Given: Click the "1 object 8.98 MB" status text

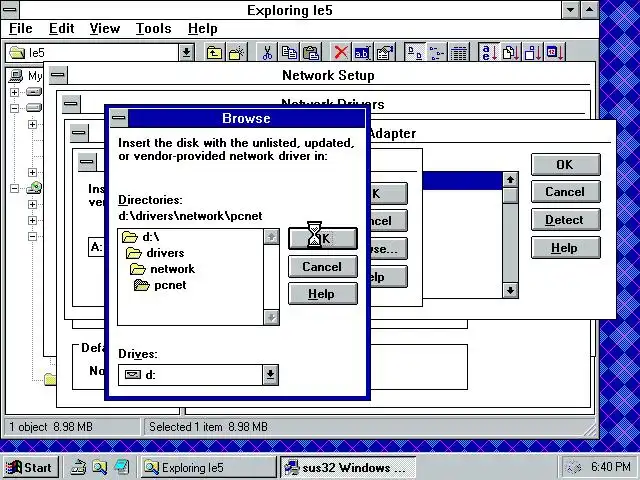Looking at the screenshot, I should click(x=51, y=427).
